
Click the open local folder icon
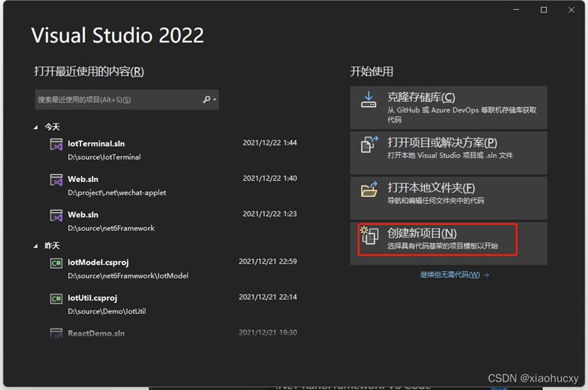369,190
